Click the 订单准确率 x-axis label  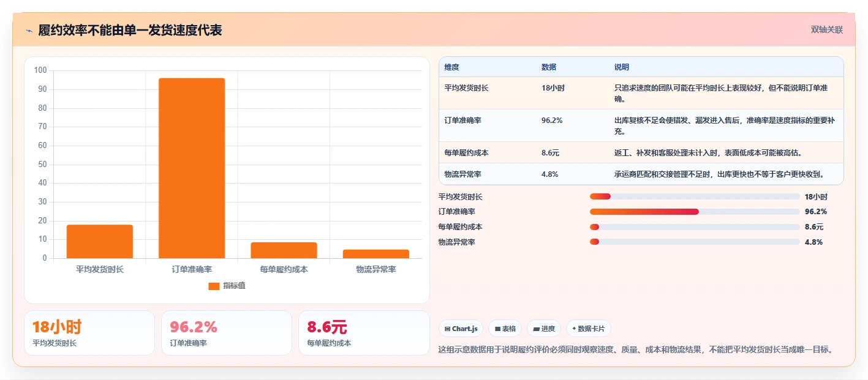pos(192,269)
